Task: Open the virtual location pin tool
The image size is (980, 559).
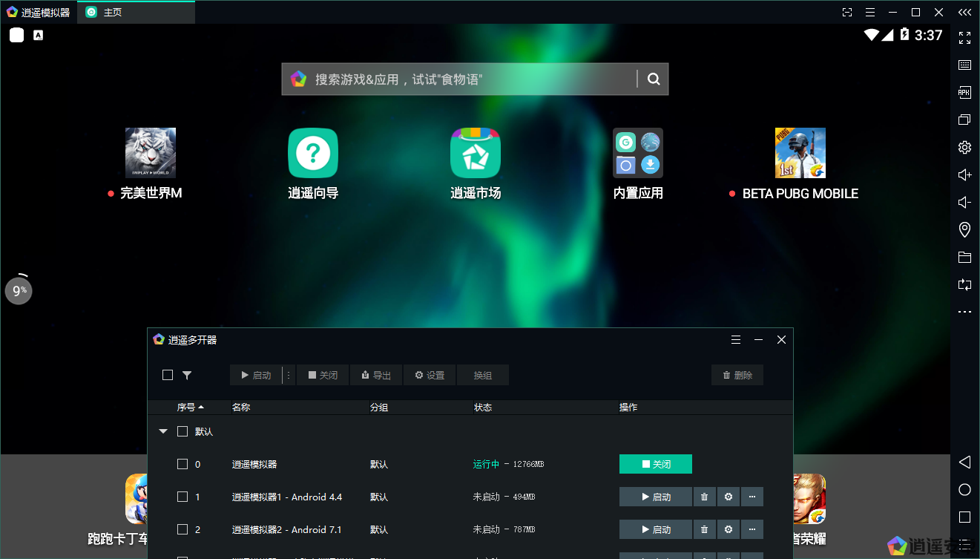Action: tap(964, 229)
